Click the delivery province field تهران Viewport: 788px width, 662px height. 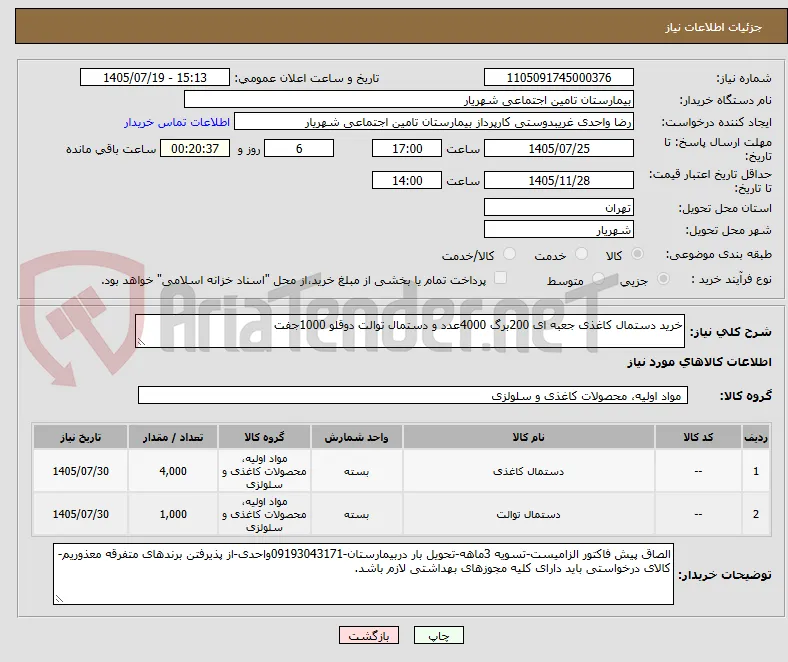point(558,207)
